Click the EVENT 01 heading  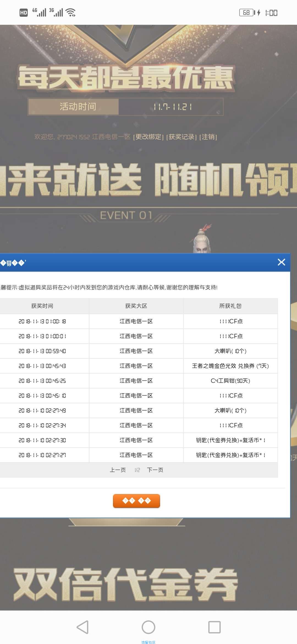(126, 215)
